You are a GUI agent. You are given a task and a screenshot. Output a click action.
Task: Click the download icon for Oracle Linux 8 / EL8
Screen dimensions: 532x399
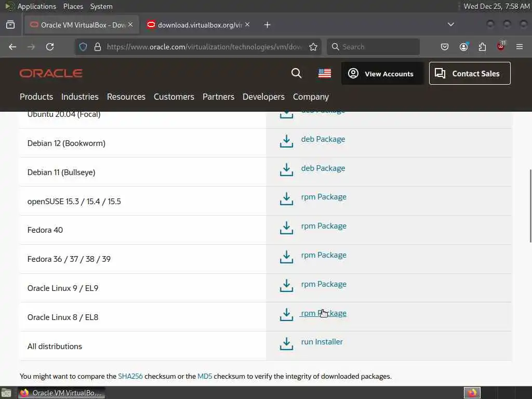coord(286,315)
